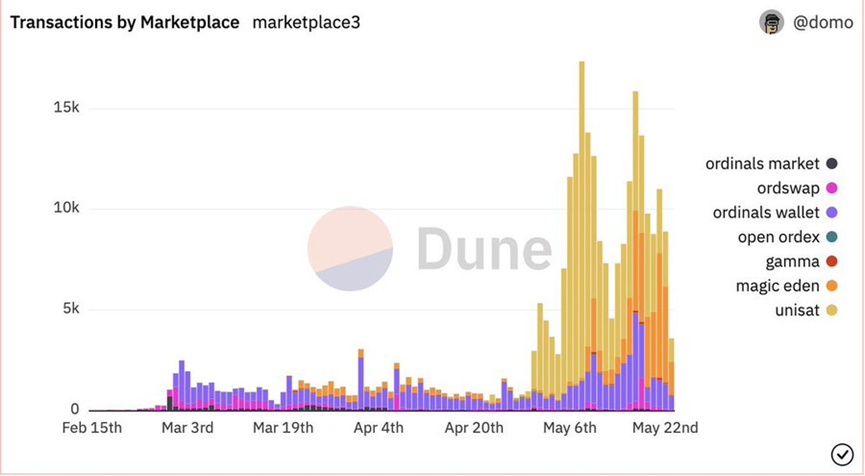Click the May 6th axis label
Image resolution: width=865 pixels, height=476 pixels.
(x=570, y=428)
